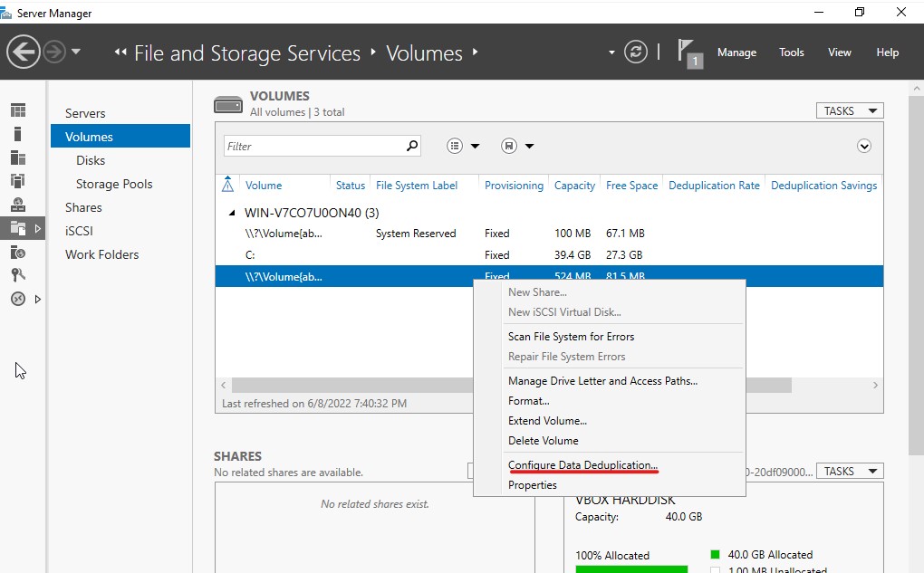Select Disks in the side navigation
Image resolution: width=924 pixels, height=573 pixels.
tap(91, 160)
